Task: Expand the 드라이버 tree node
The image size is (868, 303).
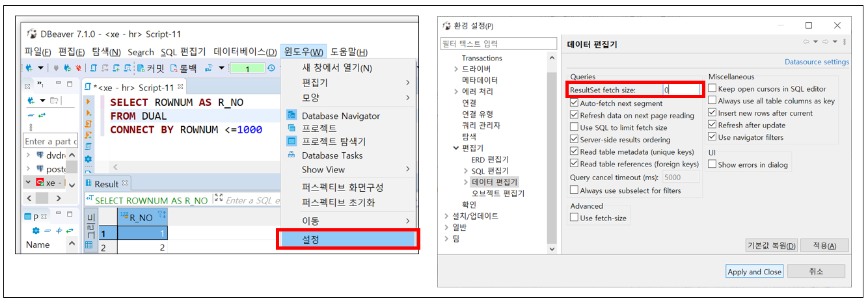Action: click(x=456, y=68)
